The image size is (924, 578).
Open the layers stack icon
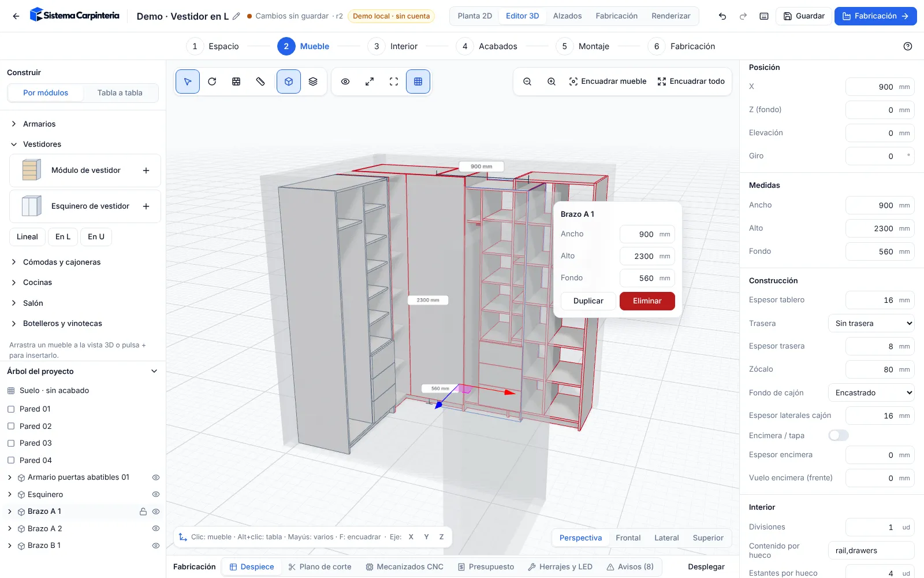pos(313,81)
